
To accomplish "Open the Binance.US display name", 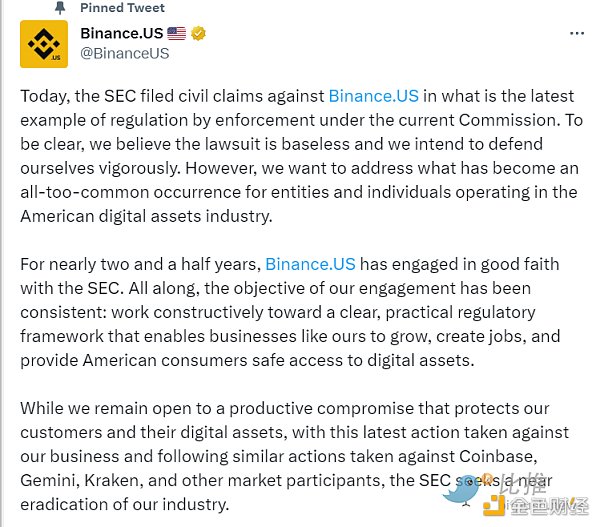I will (x=121, y=34).
